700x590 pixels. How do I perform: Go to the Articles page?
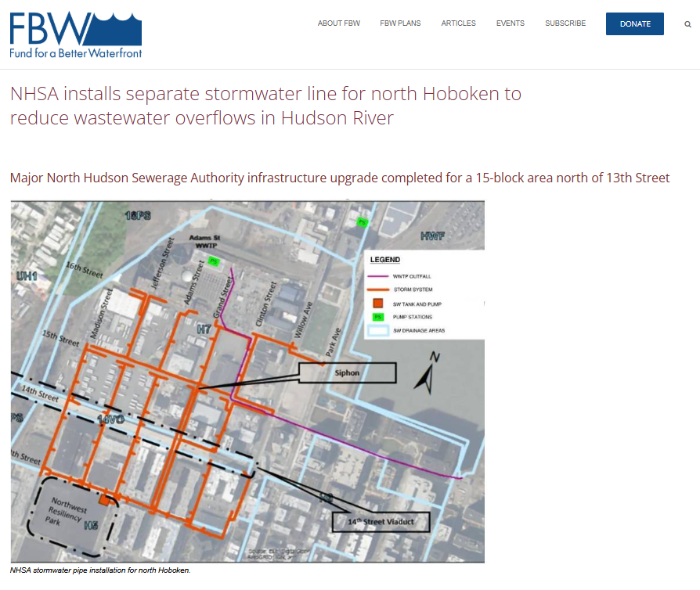(458, 23)
